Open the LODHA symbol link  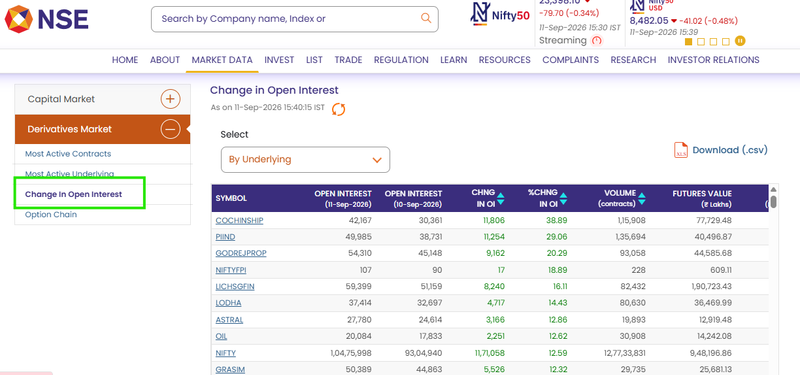click(228, 303)
